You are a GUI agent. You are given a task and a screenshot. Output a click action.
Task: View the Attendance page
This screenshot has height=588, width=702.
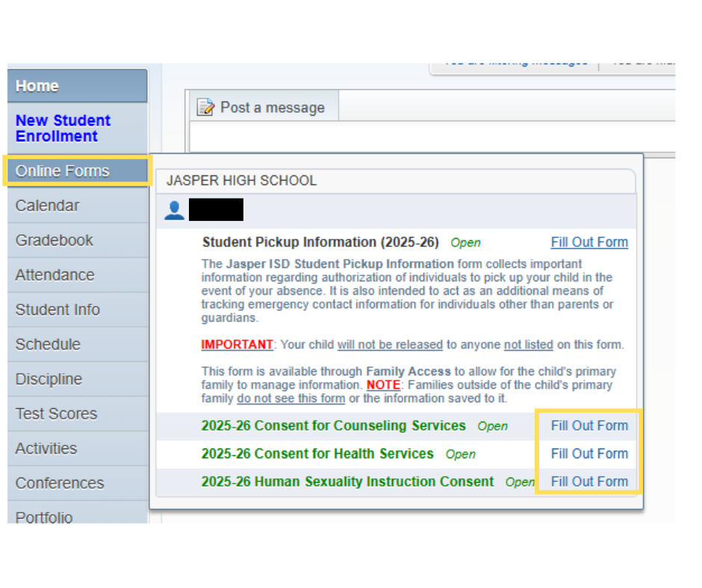click(x=78, y=275)
